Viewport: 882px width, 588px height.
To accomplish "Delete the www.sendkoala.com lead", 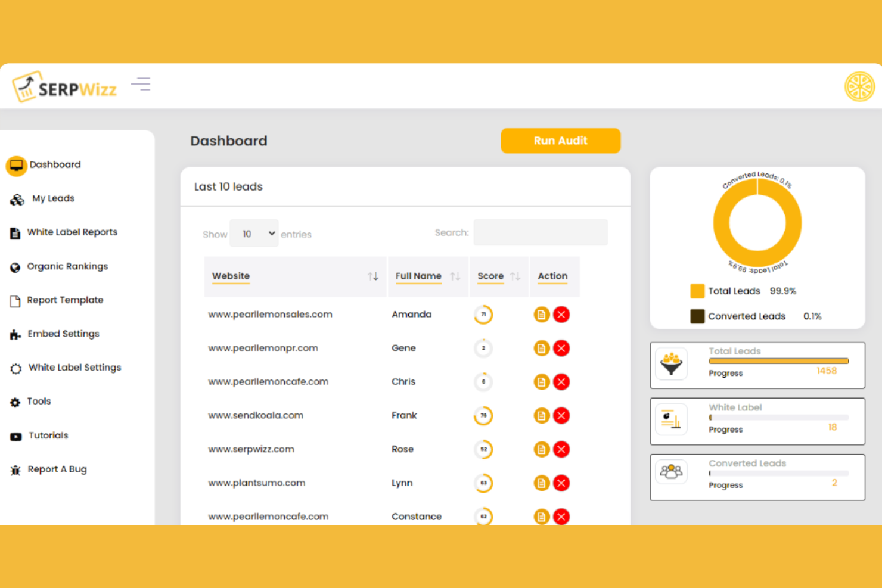I will coord(561,416).
